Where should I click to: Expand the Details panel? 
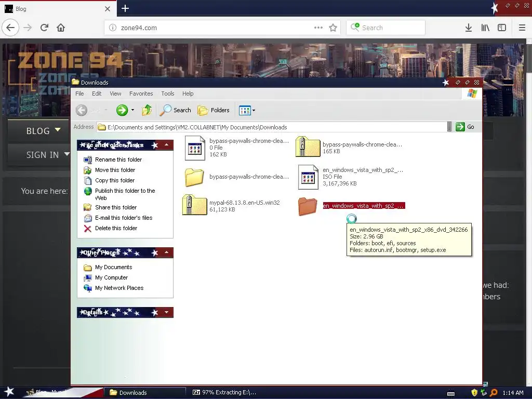[x=167, y=312]
